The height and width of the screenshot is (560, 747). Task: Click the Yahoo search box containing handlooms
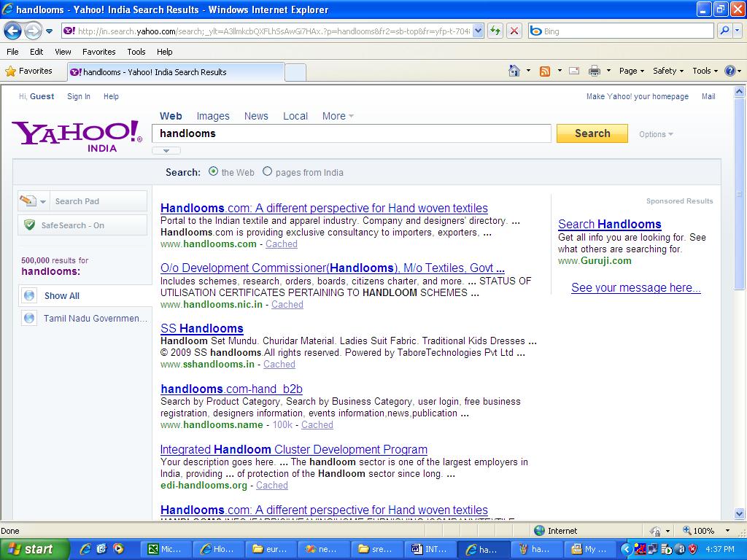[352, 133]
